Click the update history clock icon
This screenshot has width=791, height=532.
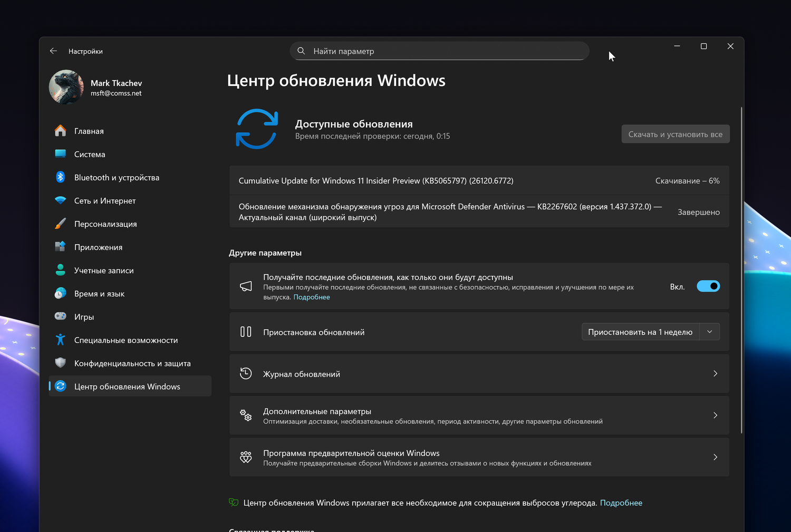pos(246,374)
